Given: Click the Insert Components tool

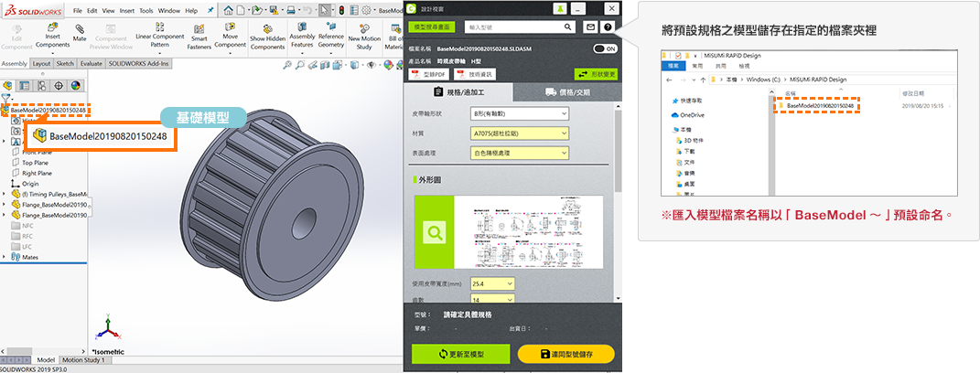Looking at the screenshot, I should (52, 36).
